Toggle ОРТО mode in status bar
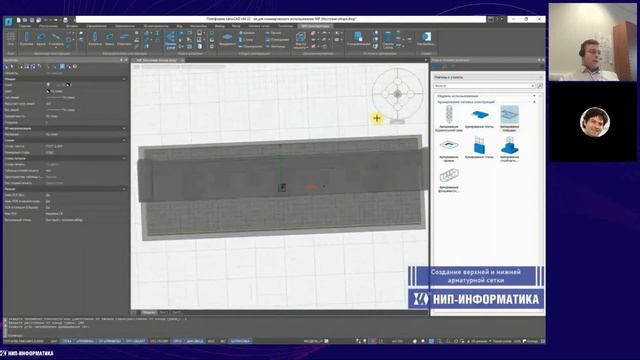Viewport: 640px width, 360px height. (x=177, y=341)
